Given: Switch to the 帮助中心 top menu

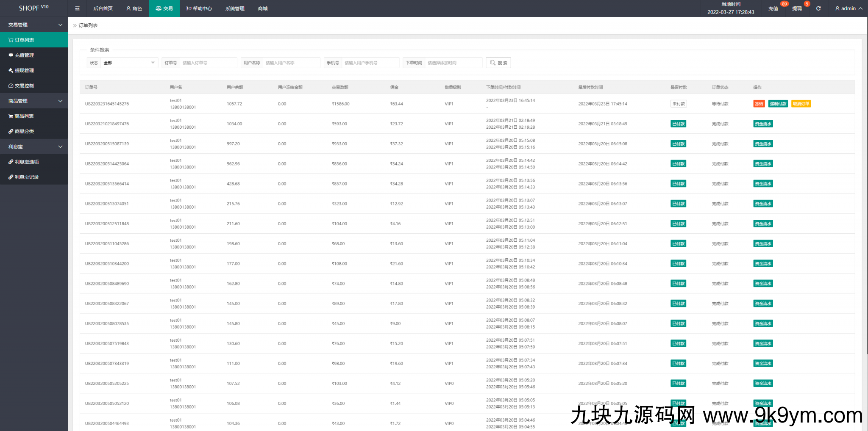Looking at the screenshot, I should [199, 8].
